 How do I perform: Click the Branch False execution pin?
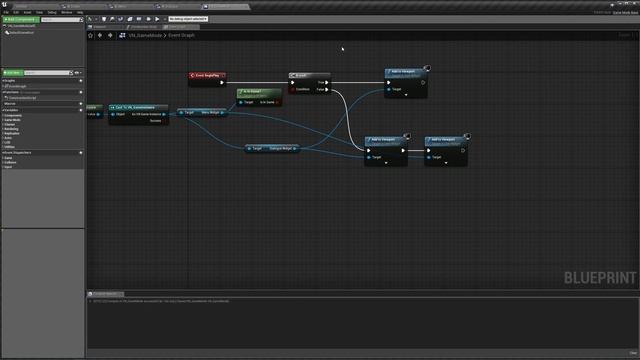(x=327, y=89)
